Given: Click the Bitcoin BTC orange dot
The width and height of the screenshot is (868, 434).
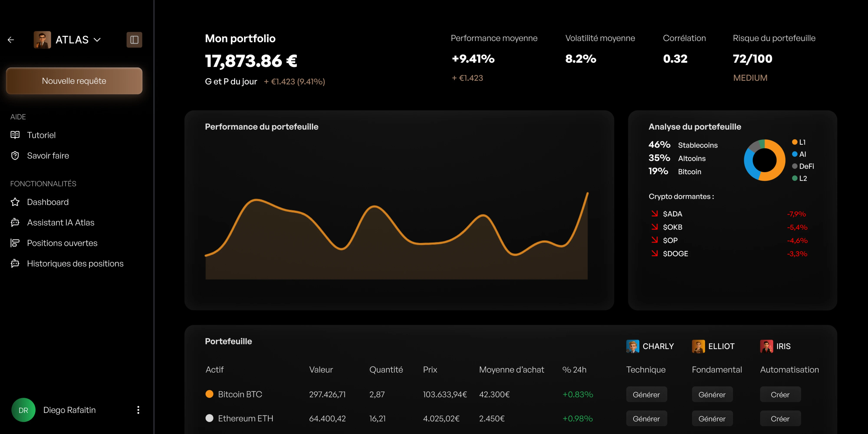Looking at the screenshot, I should [209, 394].
